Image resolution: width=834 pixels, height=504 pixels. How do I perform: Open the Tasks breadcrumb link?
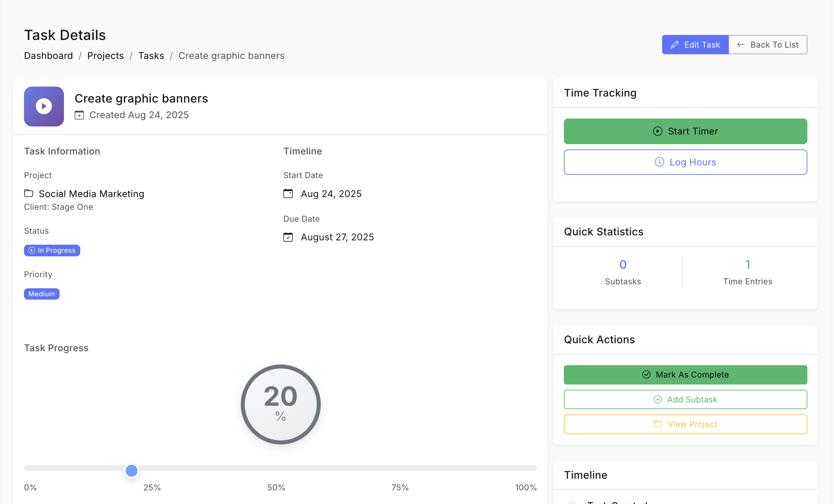point(151,56)
